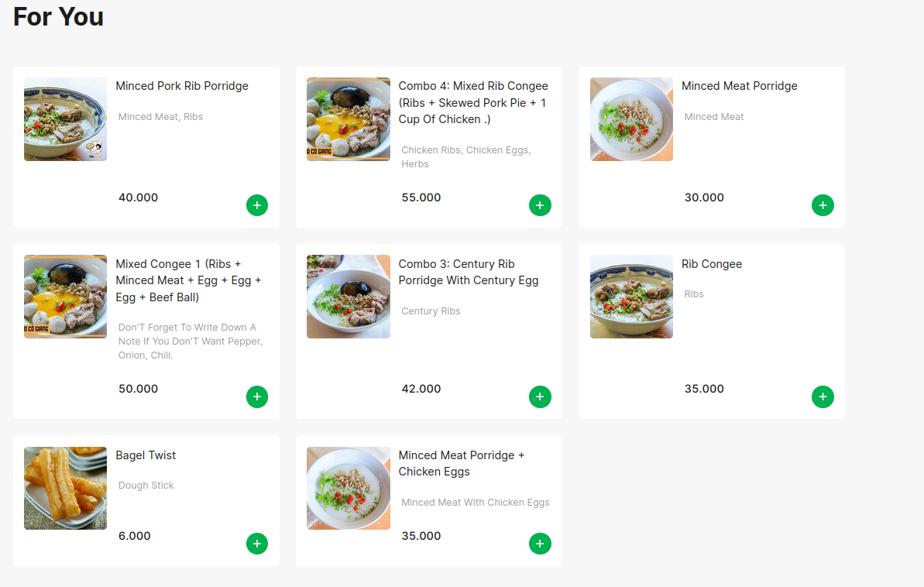Select the Mixed Congee 1 item title
Image resolution: width=924 pixels, height=587 pixels.
click(x=188, y=280)
